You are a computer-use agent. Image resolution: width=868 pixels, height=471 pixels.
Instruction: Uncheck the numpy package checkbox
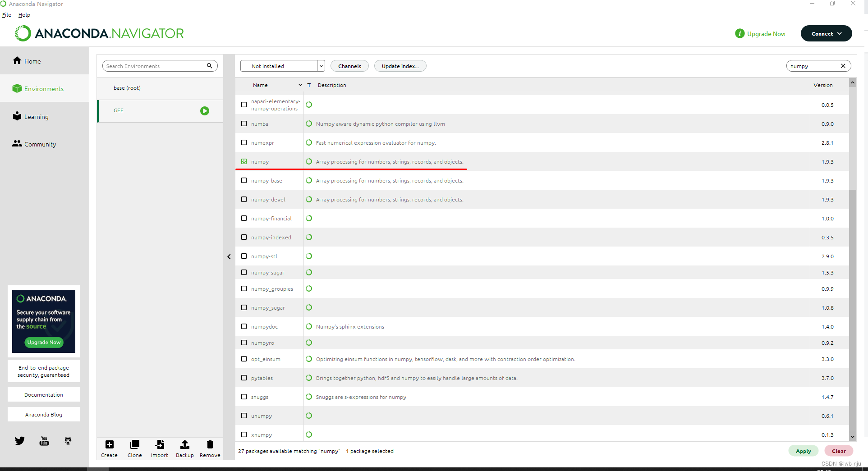pyautogui.click(x=244, y=161)
